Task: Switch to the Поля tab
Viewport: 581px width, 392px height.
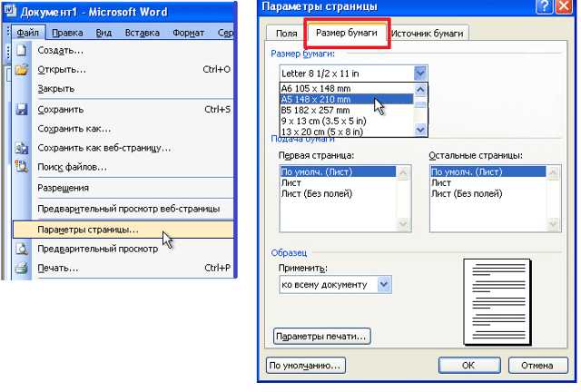Action: click(x=287, y=34)
